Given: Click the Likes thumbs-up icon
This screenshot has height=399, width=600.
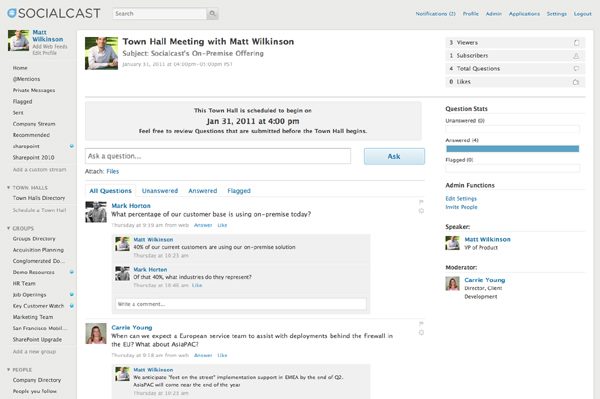Looking at the screenshot, I should pos(576,82).
